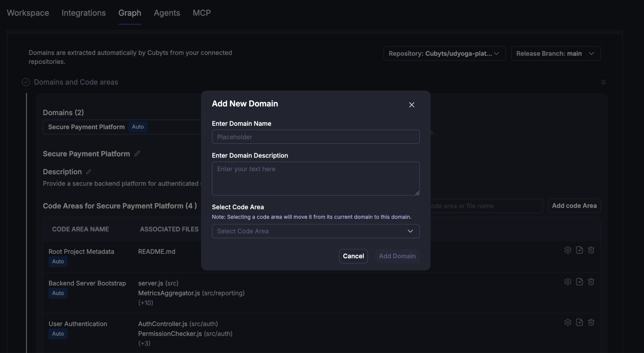Focus the Enter Domain Name field
Screen dimensions: 644x353
tap(315, 137)
